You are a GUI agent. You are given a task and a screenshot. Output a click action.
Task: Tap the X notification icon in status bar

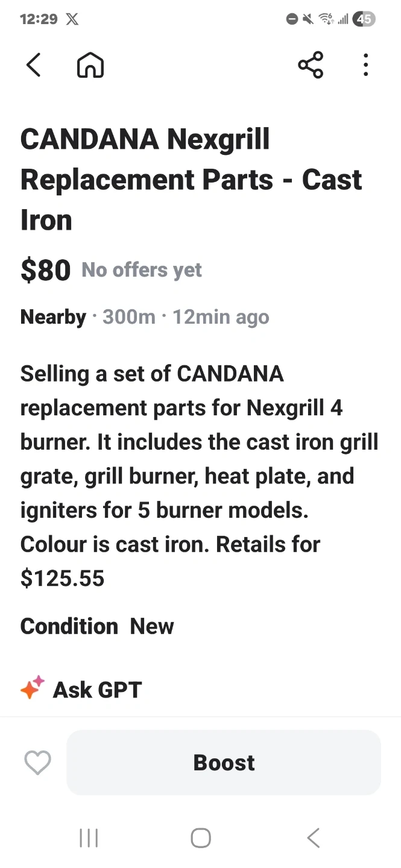coord(72,19)
